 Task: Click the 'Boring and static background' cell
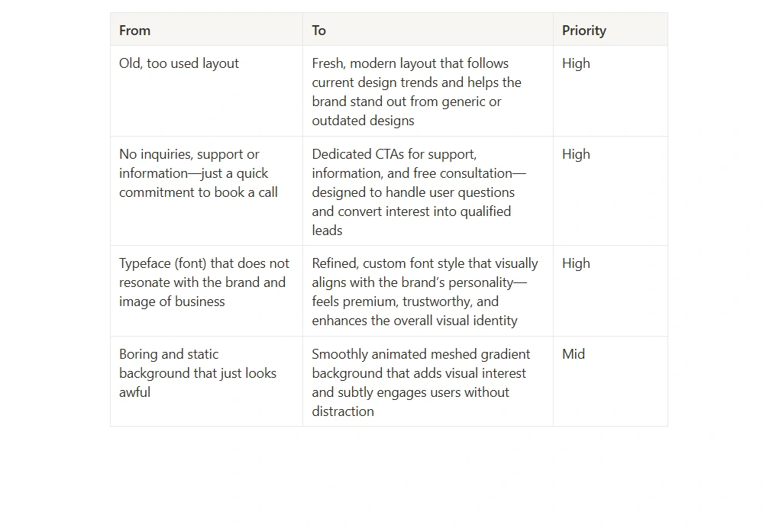tap(207, 381)
